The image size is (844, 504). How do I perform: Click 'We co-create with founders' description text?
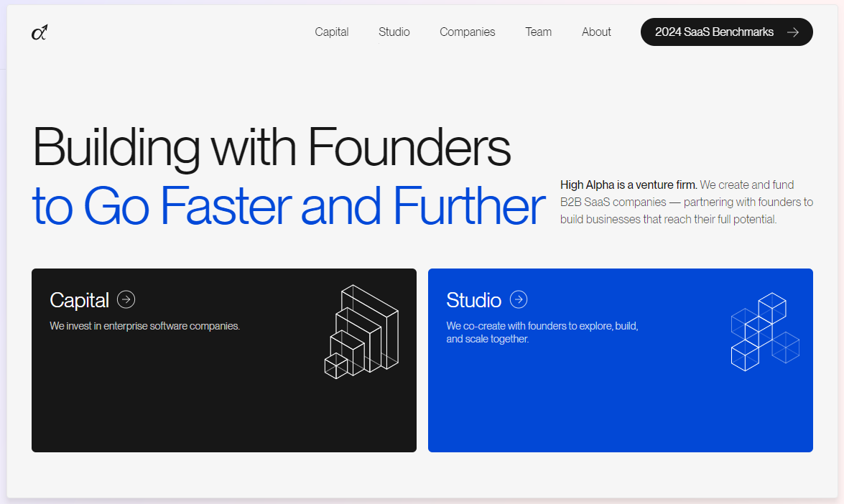(x=542, y=332)
